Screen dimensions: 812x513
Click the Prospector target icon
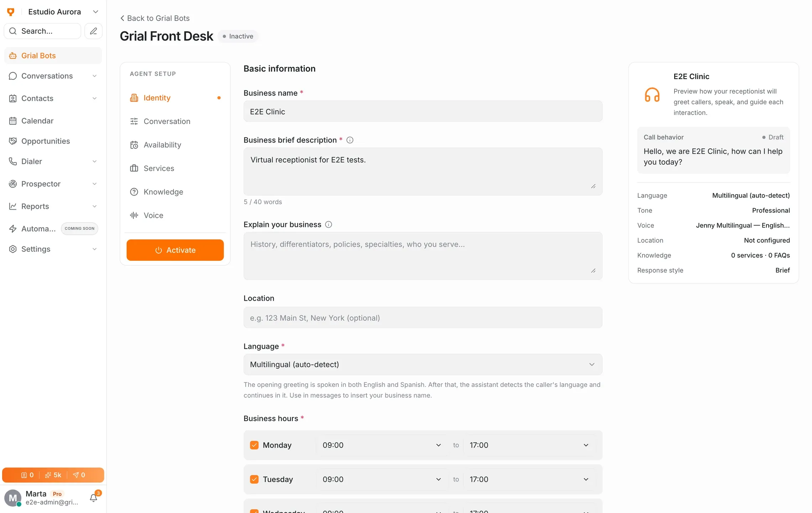13,184
